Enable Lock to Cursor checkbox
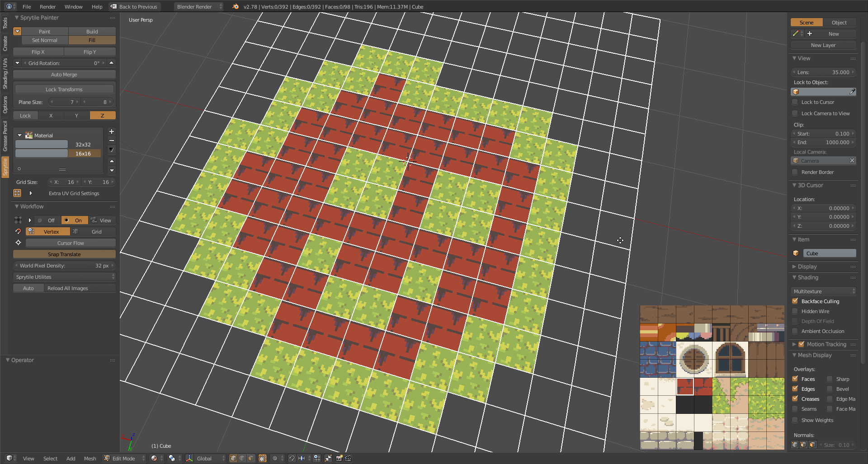This screenshot has height=464, width=868. pyautogui.click(x=795, y=102)
